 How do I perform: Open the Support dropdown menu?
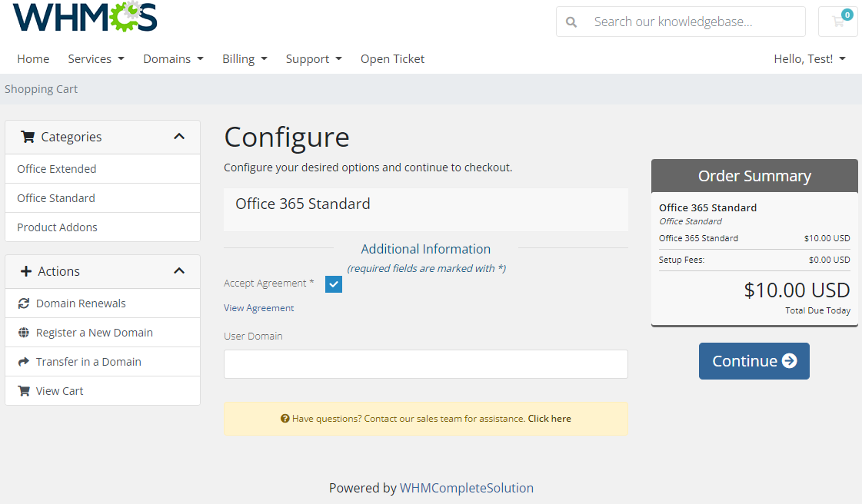pyautogui.click(x=314, y=58)
